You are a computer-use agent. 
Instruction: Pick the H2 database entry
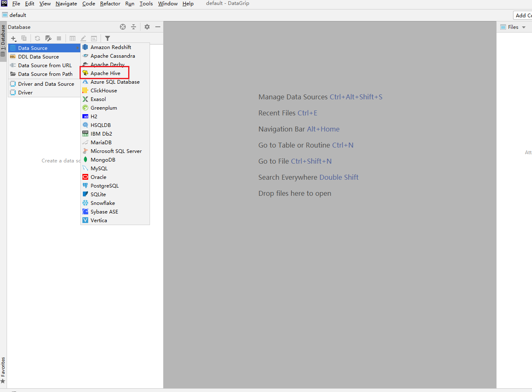coord(115,116)
